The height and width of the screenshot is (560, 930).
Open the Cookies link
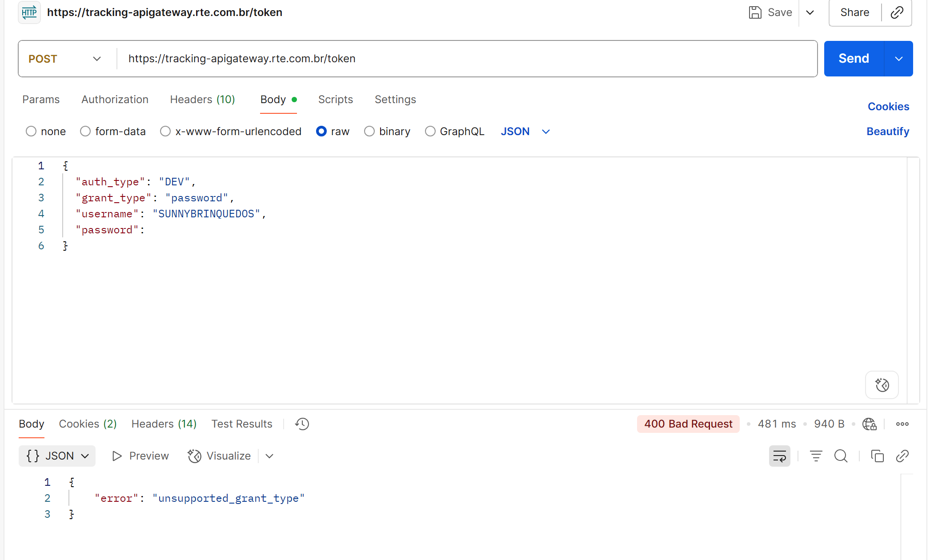click(888, 107)
